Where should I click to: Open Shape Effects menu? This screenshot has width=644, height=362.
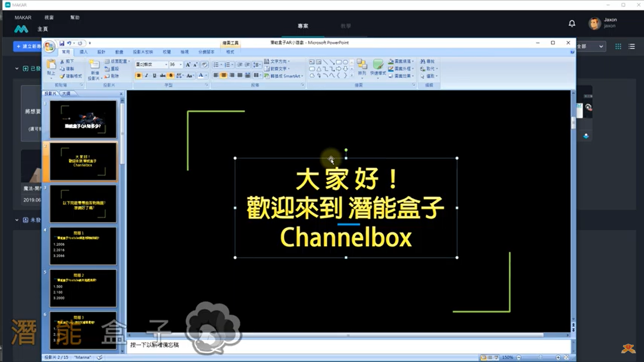(x=401, y=76)
